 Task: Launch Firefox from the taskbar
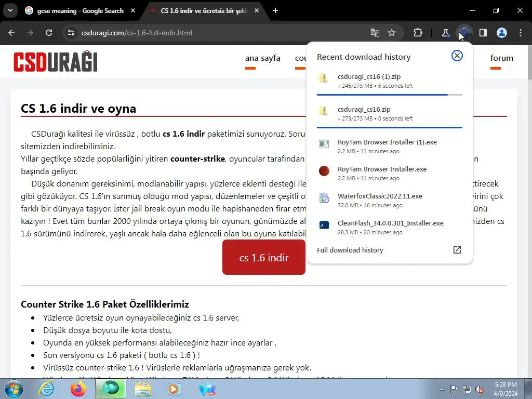click(78, 389)
